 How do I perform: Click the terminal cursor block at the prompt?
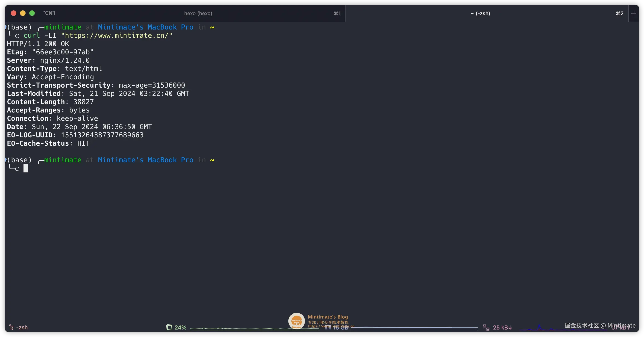pos(26,168)
